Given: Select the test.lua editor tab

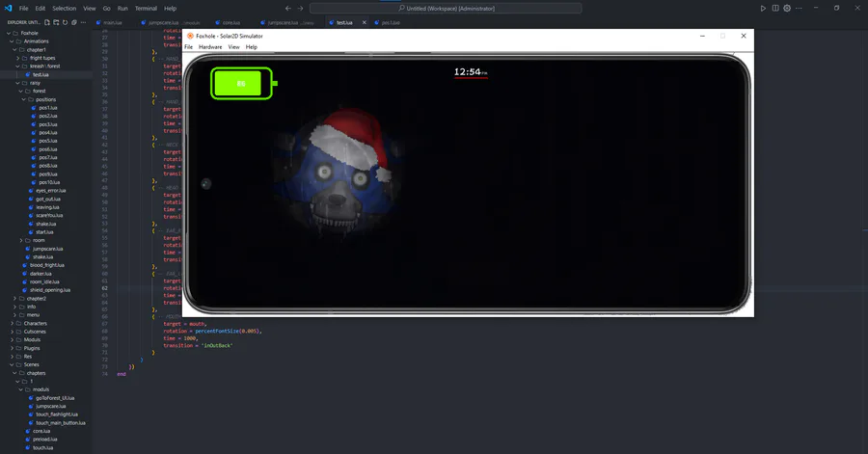Looking at the screenshot, I should (x=344, y=23).
